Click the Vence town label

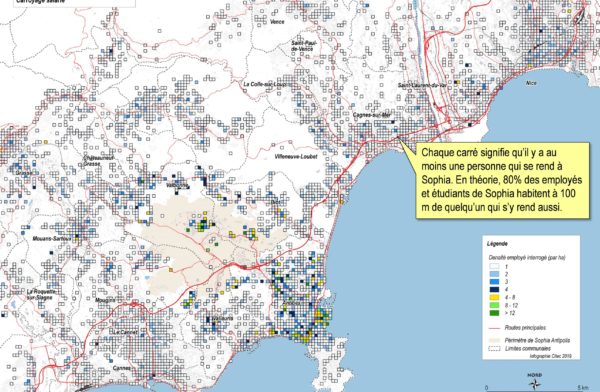click(277, 22)
